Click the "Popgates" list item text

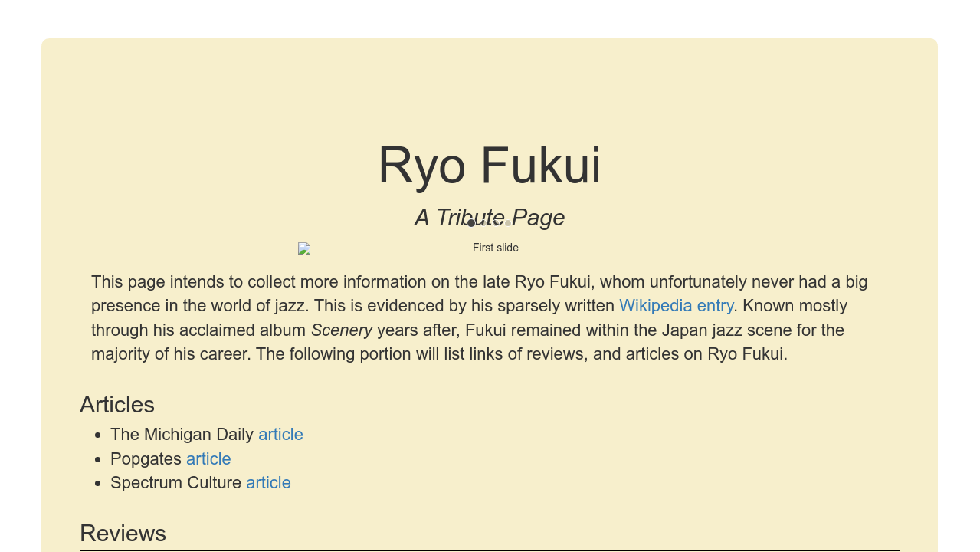[x=146, y=459]
